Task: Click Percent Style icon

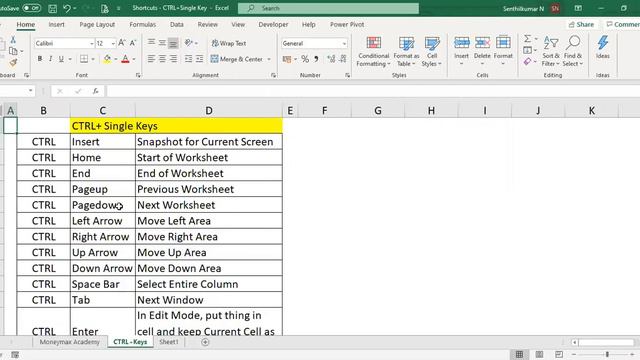Action: (305, 59)
